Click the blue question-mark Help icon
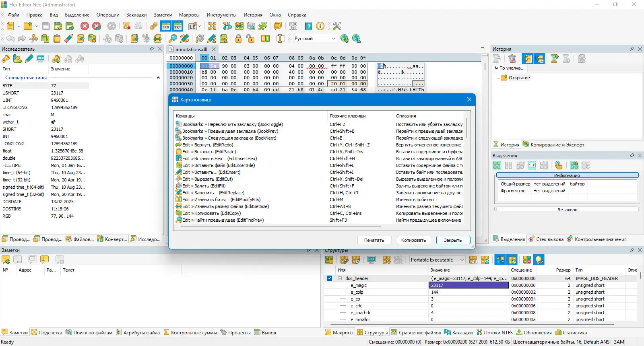Image resolution: width=644 pixels, height=346 pixels. 308,26
